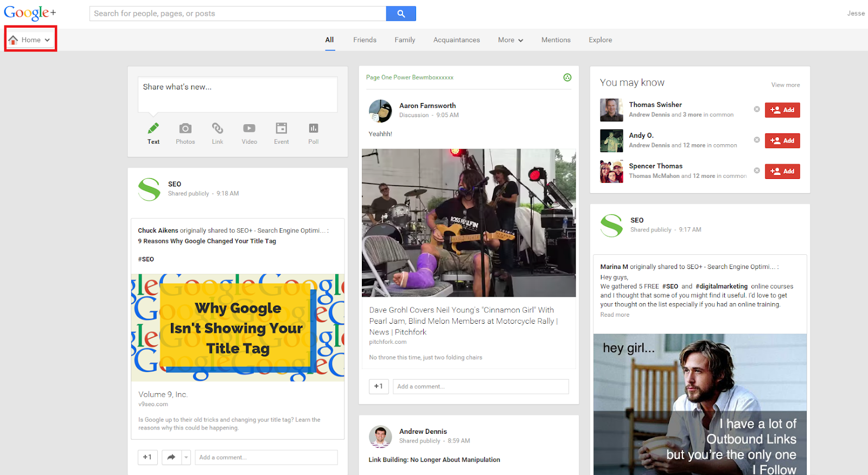Screen dimensions: 868x475
Task: Open the #SEO hashtag under the title tag post
Action: pos(146,259)
